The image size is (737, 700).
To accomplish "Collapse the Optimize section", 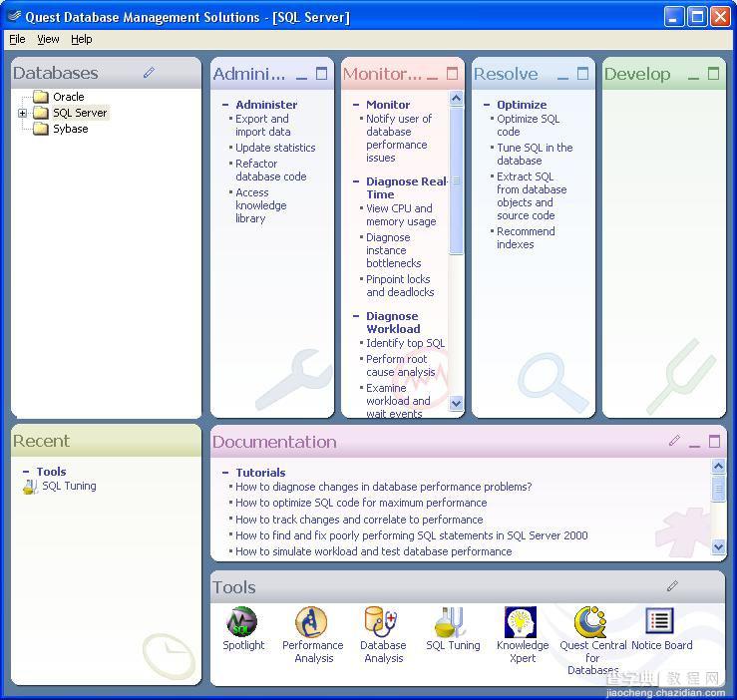I will point(487,105).
